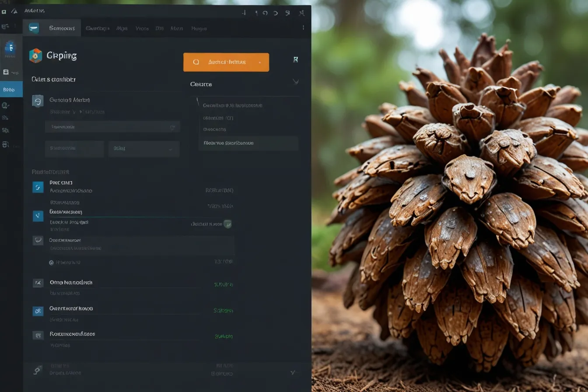
Task: Click the orange search button
Action: (x=226, y=62)
